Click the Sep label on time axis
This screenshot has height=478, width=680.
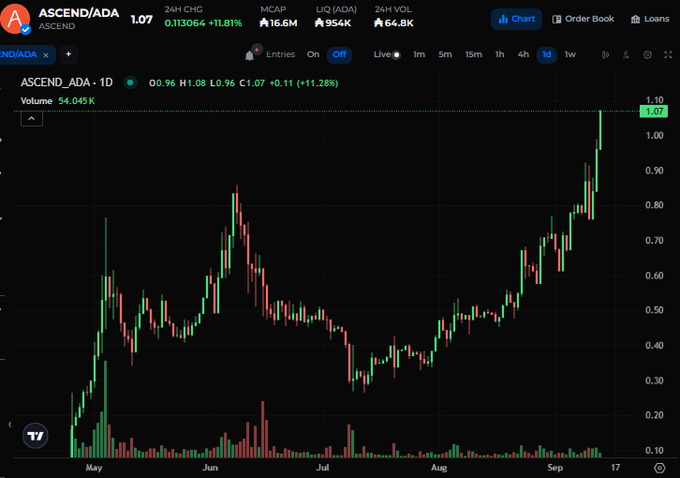(x=555, y=468)
